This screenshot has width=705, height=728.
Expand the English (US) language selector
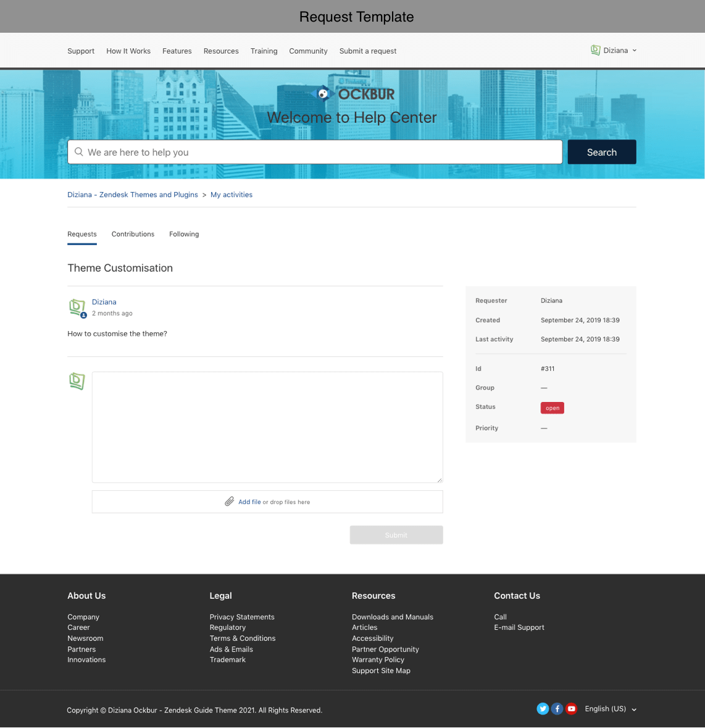point(611,709)
